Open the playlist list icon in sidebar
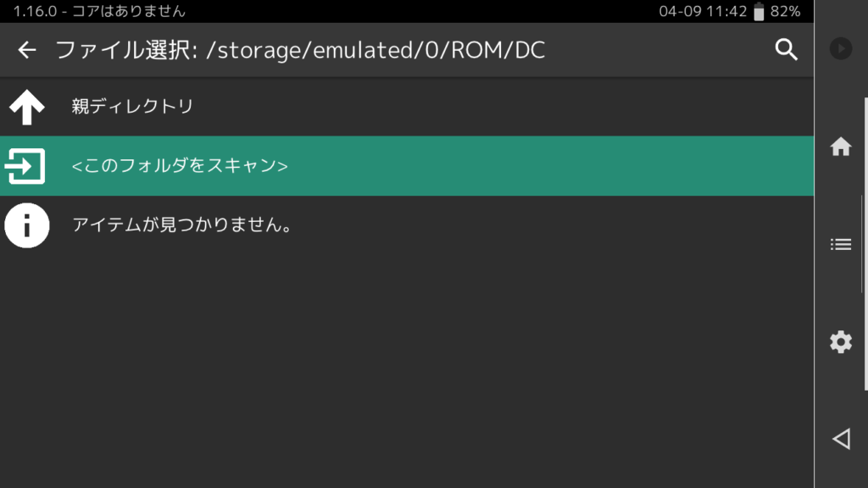Viewport: 868px width, 488px height. [x=840, y=244]
